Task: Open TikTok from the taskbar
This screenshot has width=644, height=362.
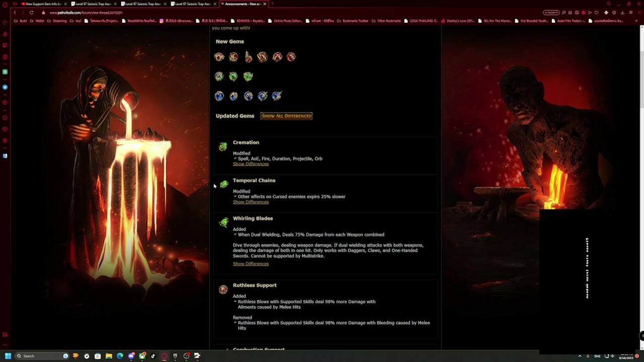Action: (x=153, y=356)
